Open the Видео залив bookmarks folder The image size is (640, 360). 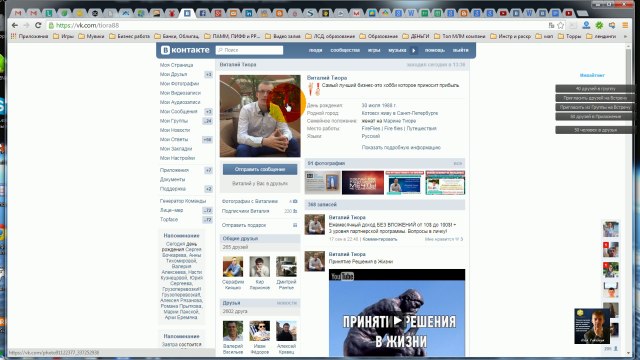click(x=282, y=36)
